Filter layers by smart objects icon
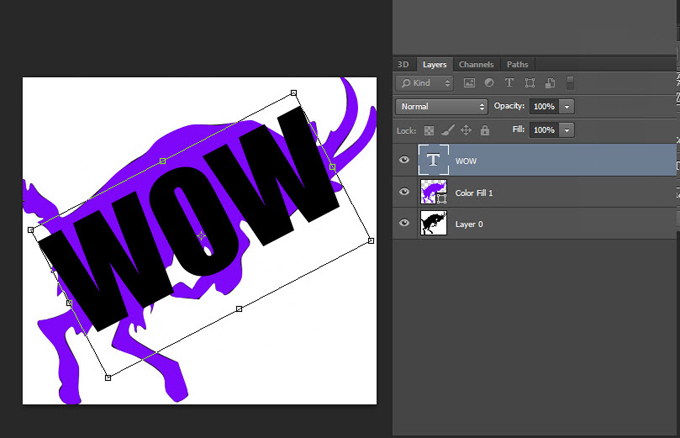680x438 pixels. tap(550, 83)
